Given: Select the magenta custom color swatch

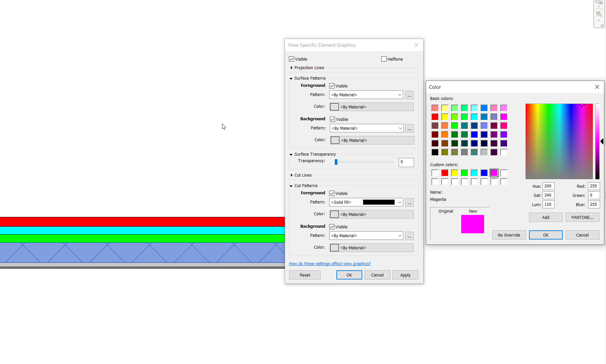Looking at the screenshot, I should pos(494,173).
